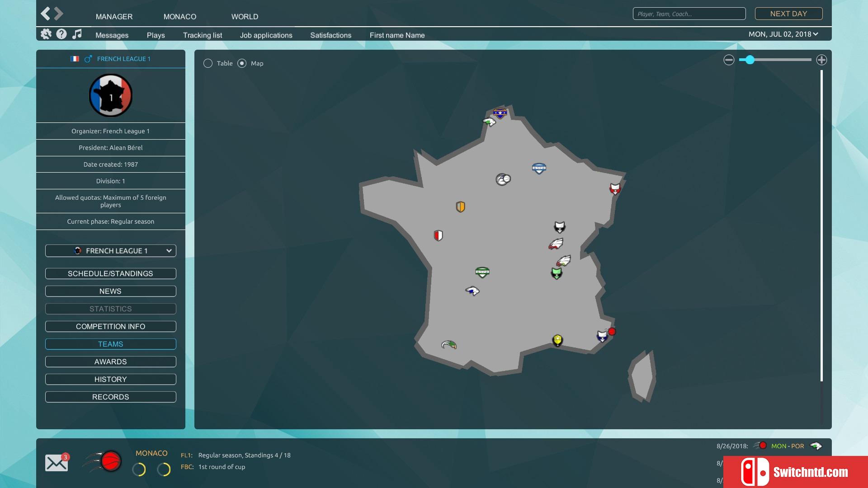
Task: Open SCHEDULE/STANDINGS
Action: [111, 273]
